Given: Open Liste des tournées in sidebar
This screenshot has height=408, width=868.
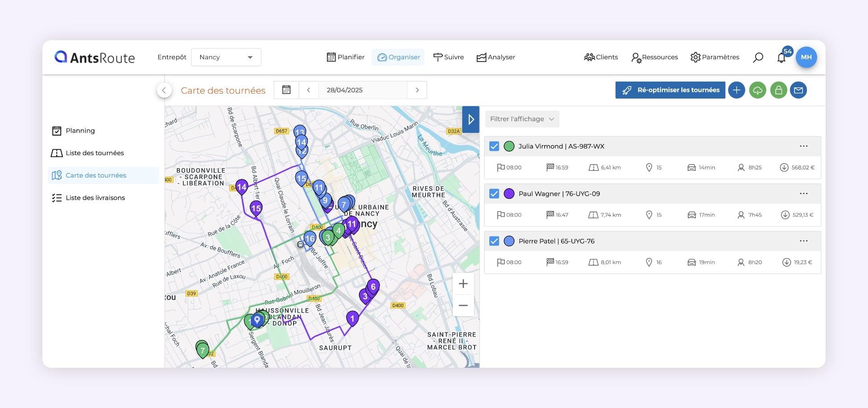Looking at the screenshot, I should click(95, 153).
